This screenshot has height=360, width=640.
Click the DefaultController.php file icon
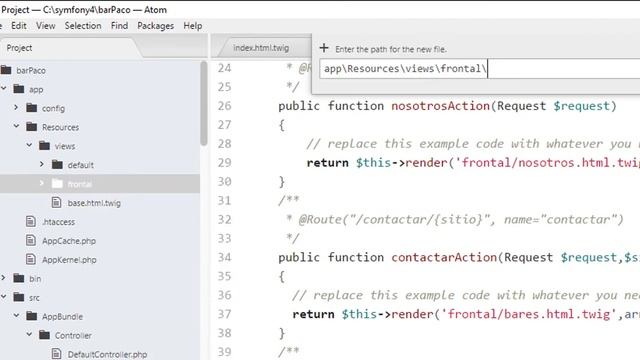point(56,354)
